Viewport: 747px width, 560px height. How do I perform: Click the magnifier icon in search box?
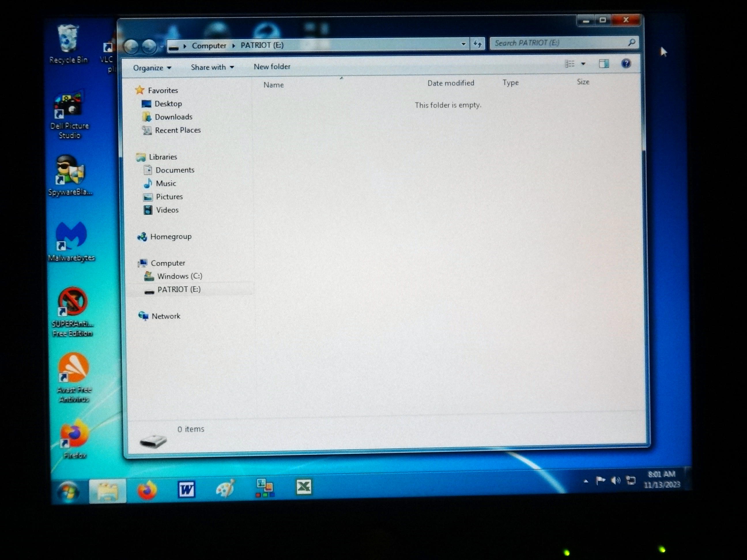click(x=632, y=42)
